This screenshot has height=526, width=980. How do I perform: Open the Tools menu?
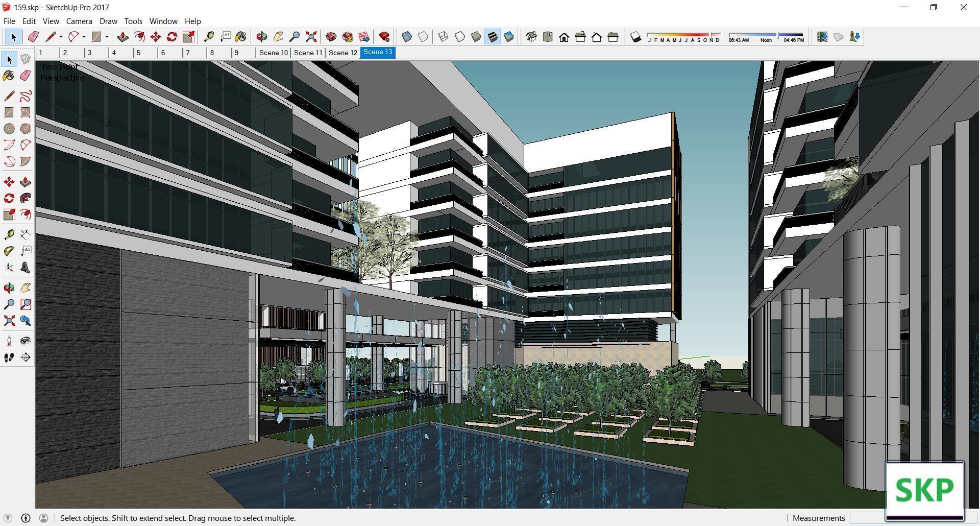coord(133,21)
